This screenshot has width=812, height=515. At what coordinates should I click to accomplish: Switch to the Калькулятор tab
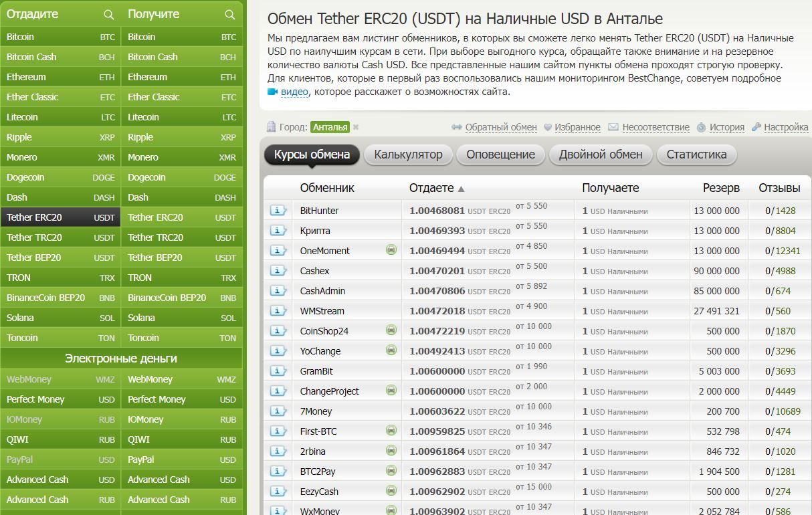coord(408,154)
